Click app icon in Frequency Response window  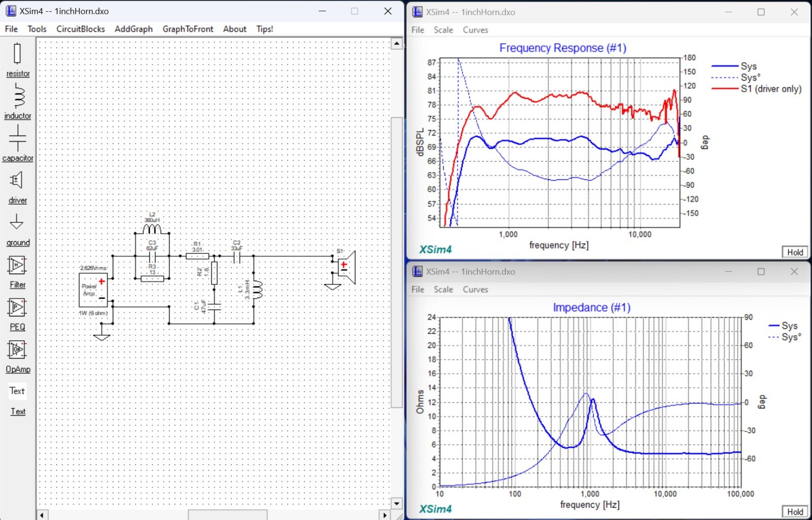[417, 12]
